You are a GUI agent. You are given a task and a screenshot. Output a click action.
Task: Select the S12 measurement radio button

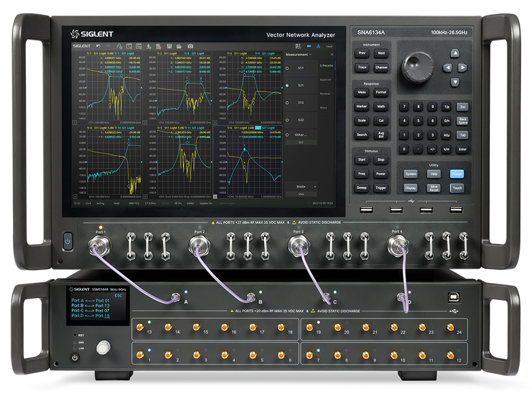pyautogui.click(x=287, y=103)
